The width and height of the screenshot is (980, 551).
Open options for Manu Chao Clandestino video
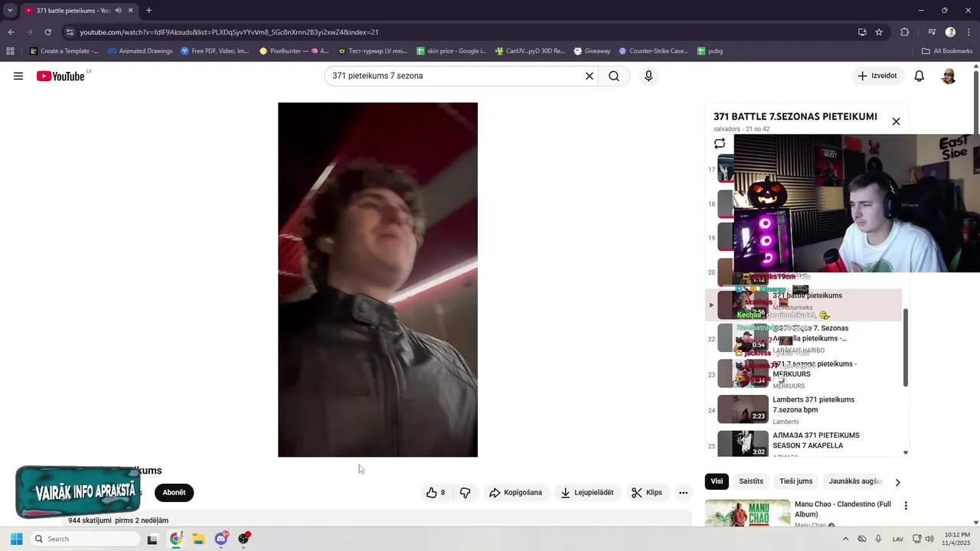tap(906, 506)
